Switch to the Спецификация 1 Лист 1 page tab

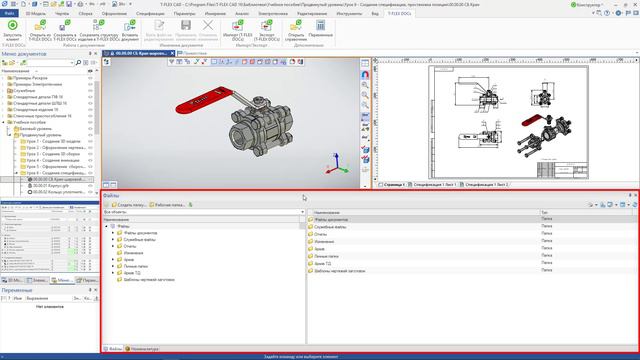432,184
